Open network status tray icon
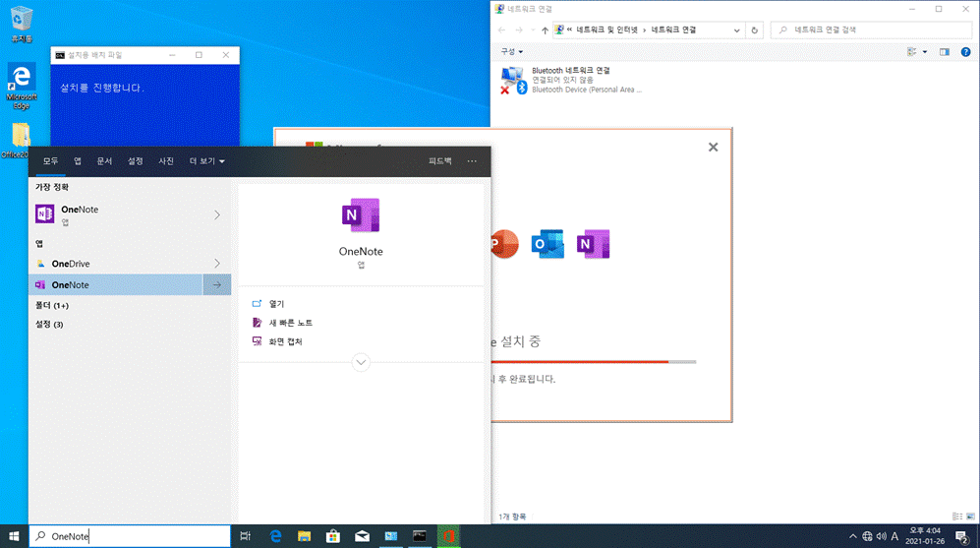 868,536
